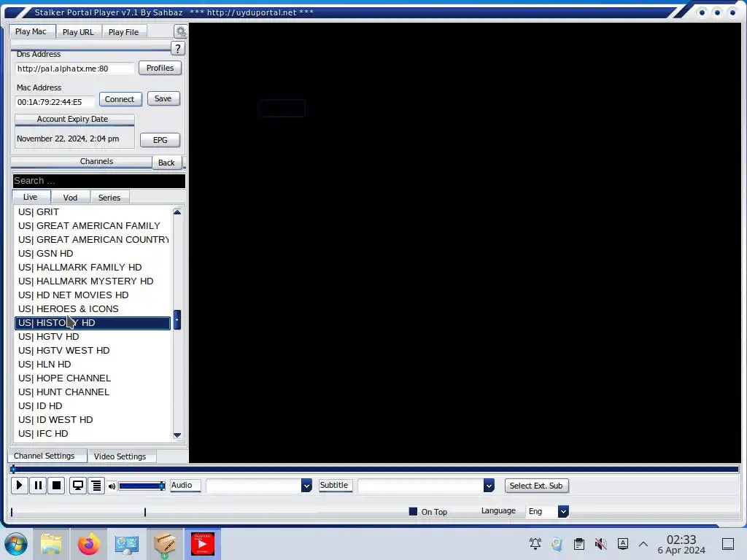747x560 pixels.
Task: Select channel US| HGTV WEST HD
Action: [93, 351]
